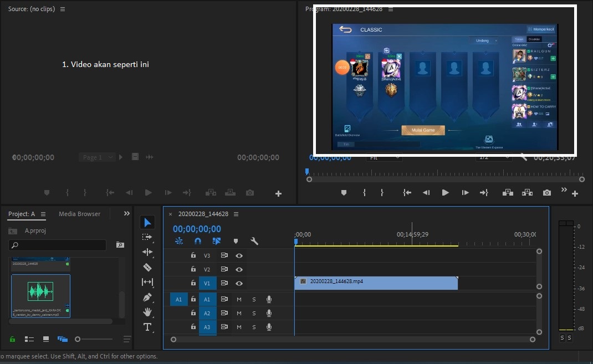Click Mark In in the Program monitor
This screenshot has width=593, height=364.
pos(364,193)
